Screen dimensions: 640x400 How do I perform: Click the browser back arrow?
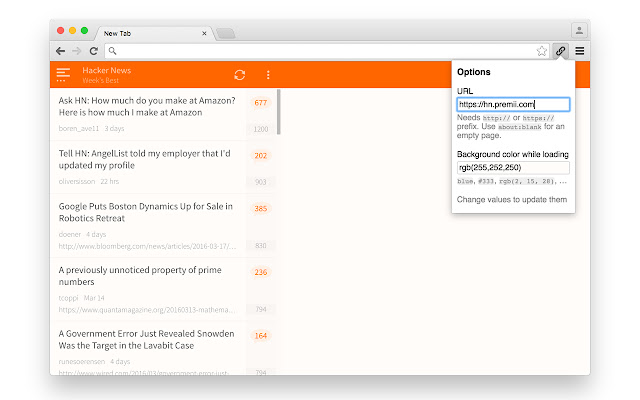(60, 51)
